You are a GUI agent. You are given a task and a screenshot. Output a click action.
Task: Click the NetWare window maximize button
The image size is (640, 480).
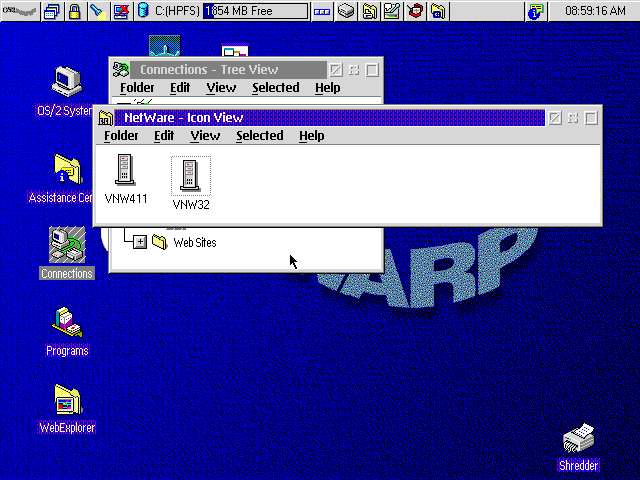pyautogui.click(x=591, y=118)
